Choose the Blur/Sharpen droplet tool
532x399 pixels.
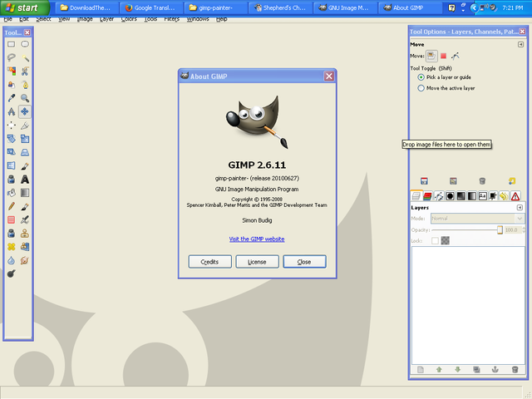[11, 260]
